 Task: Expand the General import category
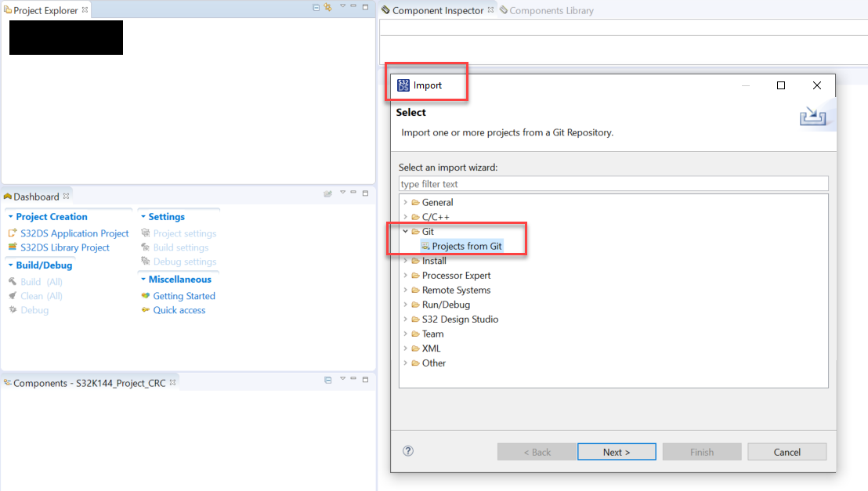(x=406, y=202)
